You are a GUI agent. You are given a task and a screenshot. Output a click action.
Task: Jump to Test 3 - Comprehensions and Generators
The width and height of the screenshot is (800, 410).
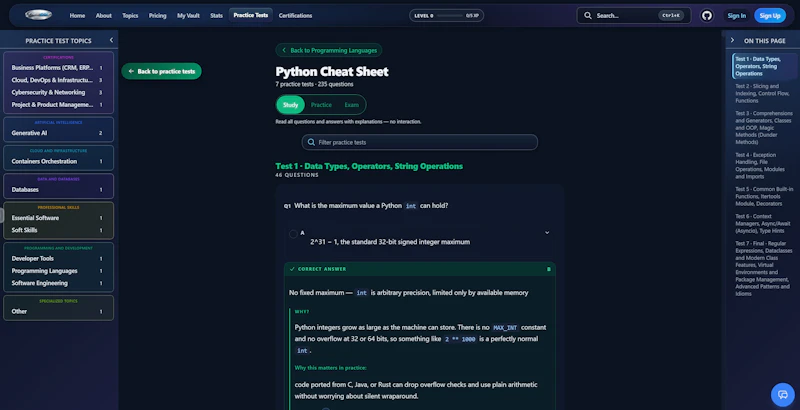[x=764, y=127]
